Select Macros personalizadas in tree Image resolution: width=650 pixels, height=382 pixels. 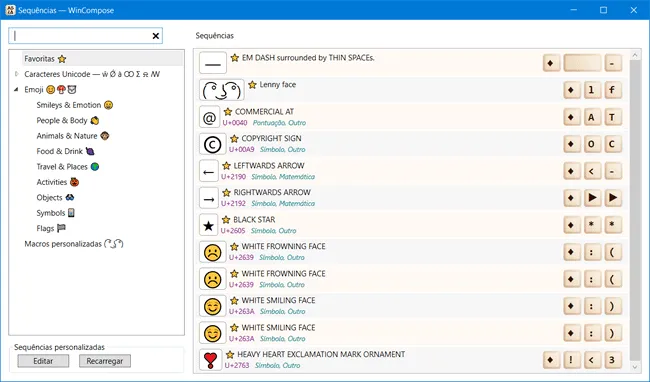[x=74, y=244]
